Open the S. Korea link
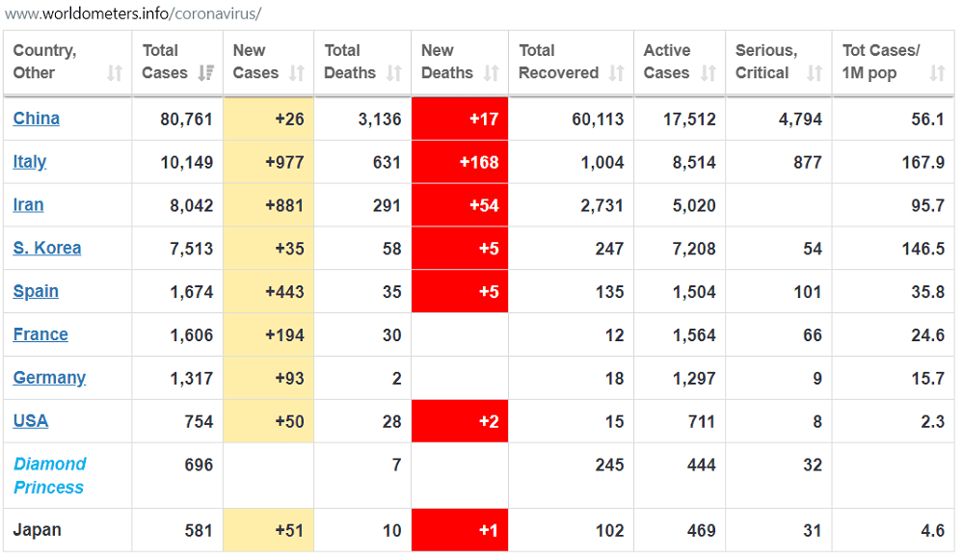 coord(47,249)
